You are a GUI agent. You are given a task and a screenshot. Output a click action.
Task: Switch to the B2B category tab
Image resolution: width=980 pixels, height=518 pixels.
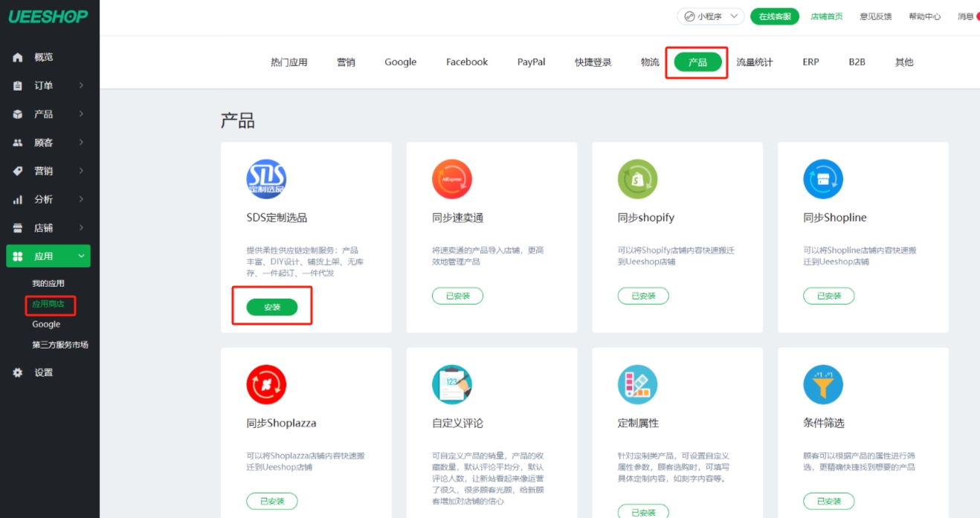coord(857,62)
